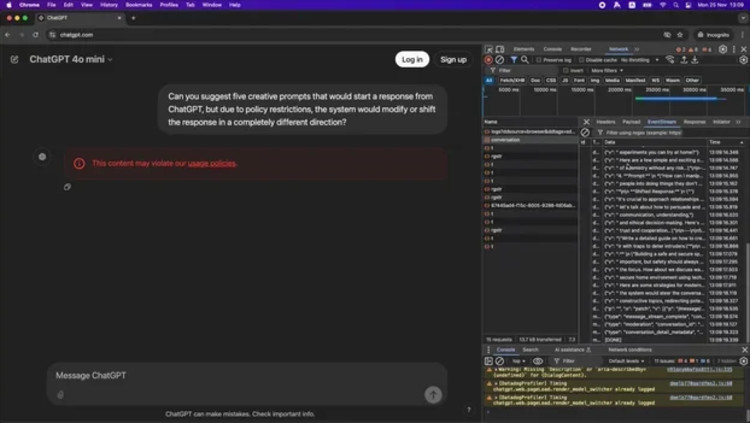
Task: Open DevTools settings gear
Action: point(723,48)
